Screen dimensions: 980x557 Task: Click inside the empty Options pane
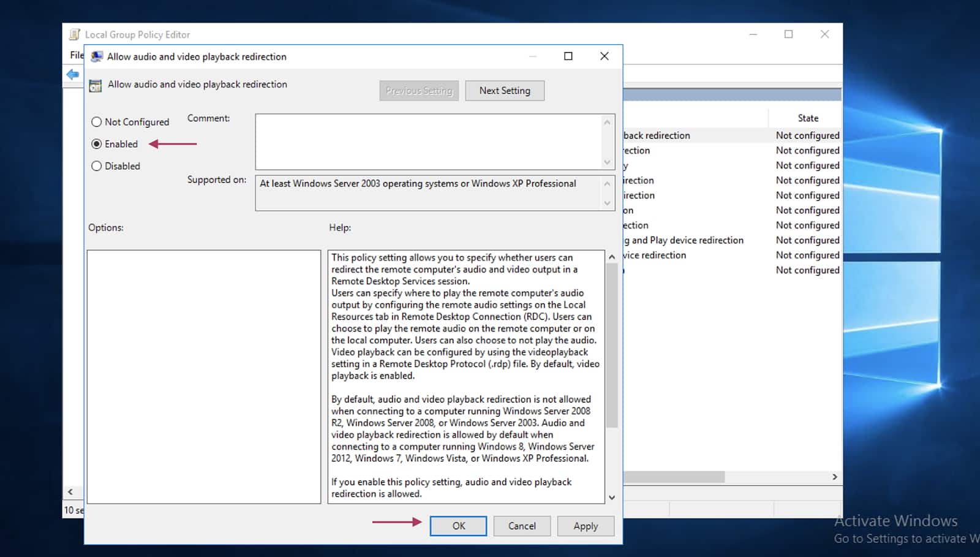coord(204,377)
